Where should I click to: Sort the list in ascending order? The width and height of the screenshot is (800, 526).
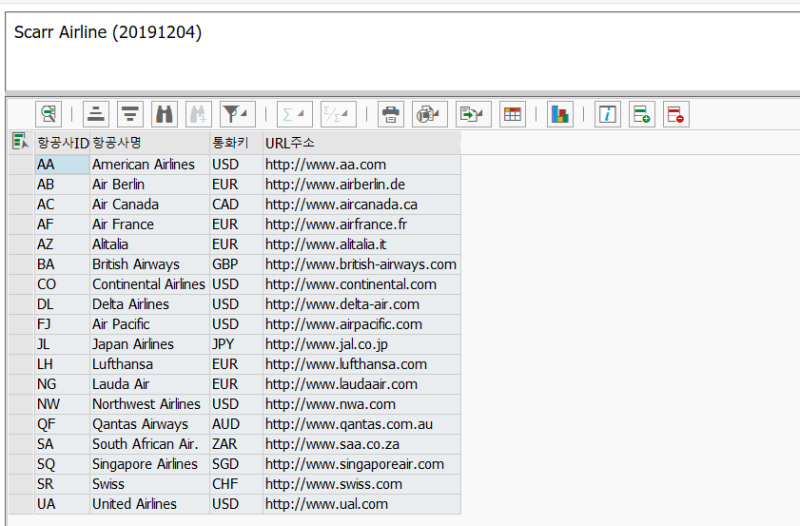click(x=96, y=114)
